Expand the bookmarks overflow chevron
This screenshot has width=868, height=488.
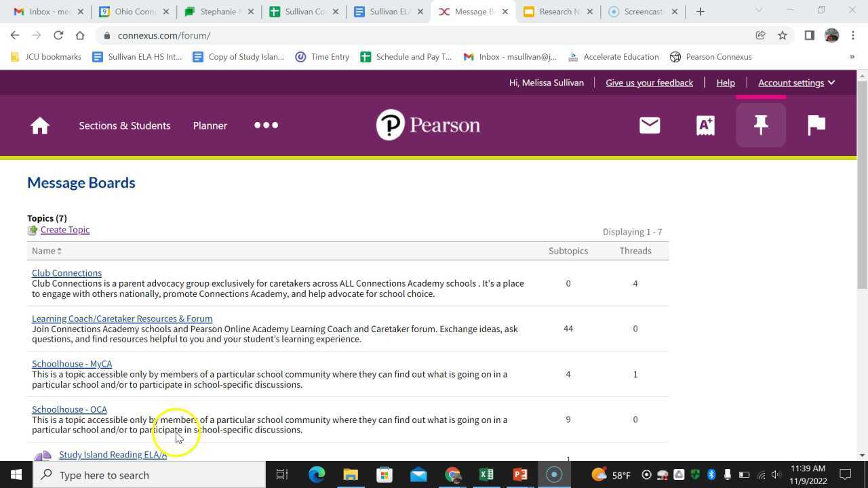pos(853,56)
